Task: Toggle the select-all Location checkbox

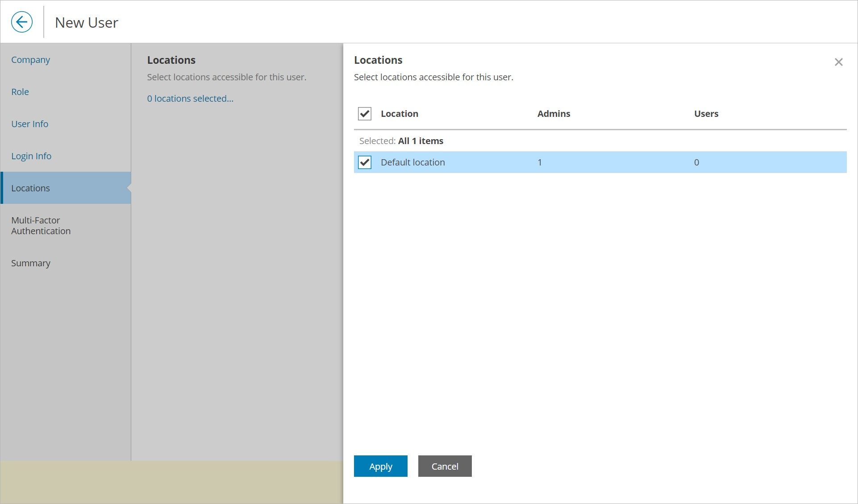Action: pyautogui.click(x=365, y=114)
